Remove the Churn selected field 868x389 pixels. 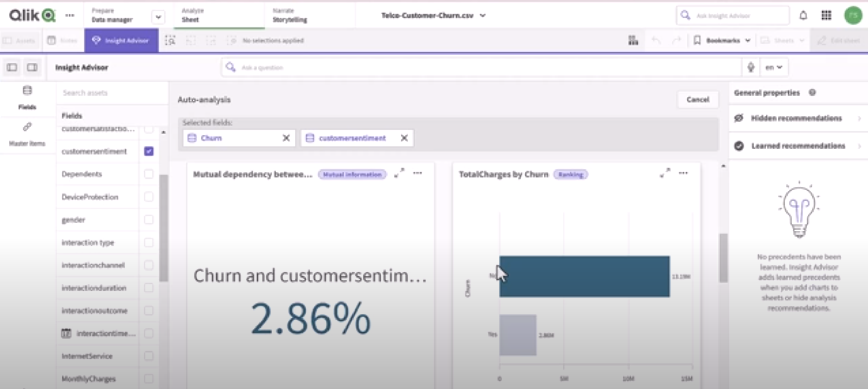(286, 138)
